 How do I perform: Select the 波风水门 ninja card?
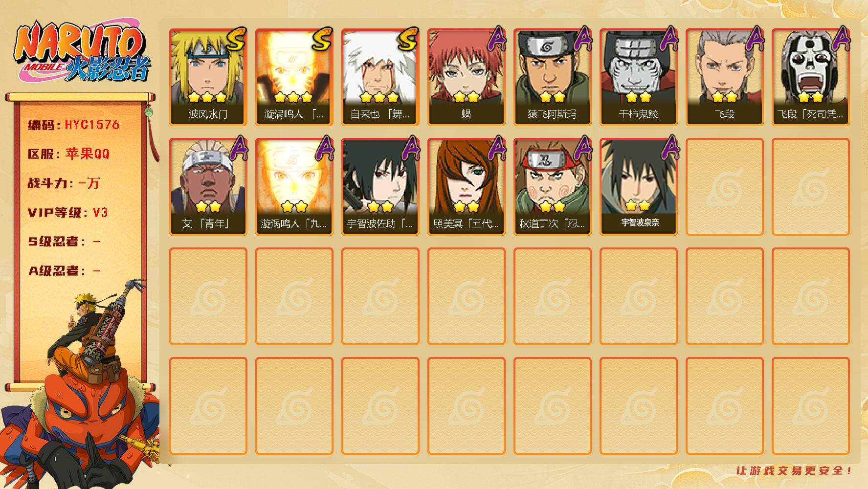[208, 77]
